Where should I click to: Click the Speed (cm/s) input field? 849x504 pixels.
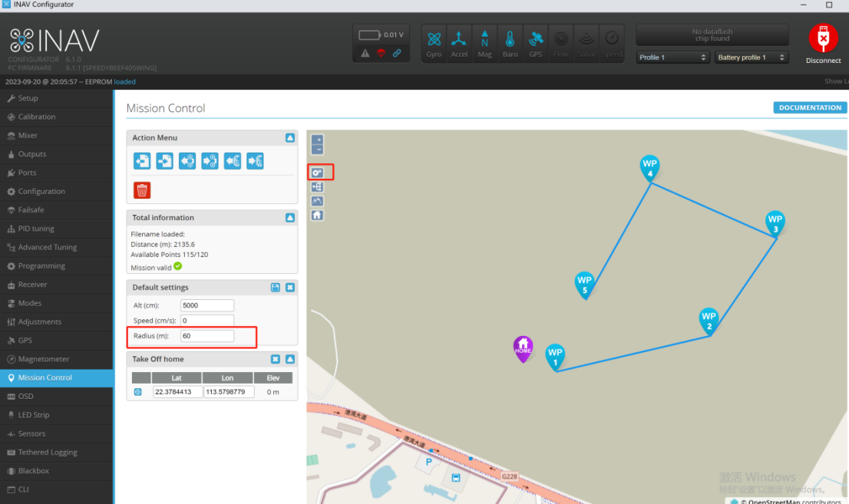(206, 321)
